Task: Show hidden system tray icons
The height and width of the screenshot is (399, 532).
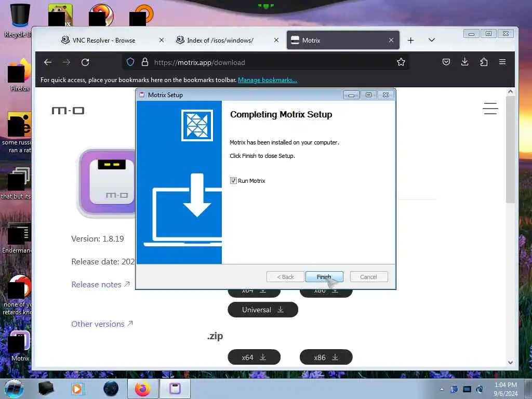Action: coord(442,389)
